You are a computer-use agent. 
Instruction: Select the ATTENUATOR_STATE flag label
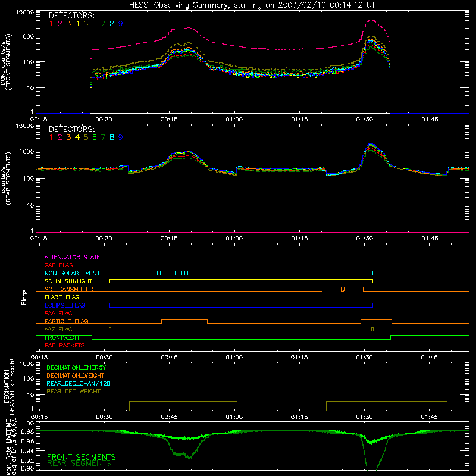tap(72, 257)
